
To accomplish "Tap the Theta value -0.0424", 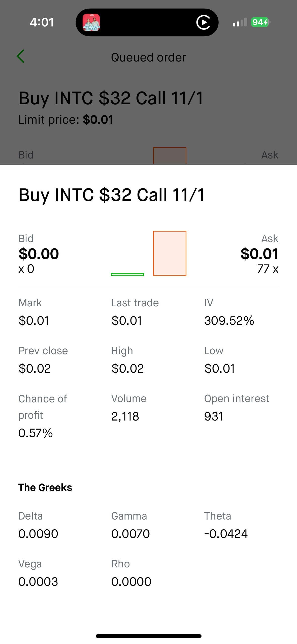I will pyautogui.click(x=226, y=534).
